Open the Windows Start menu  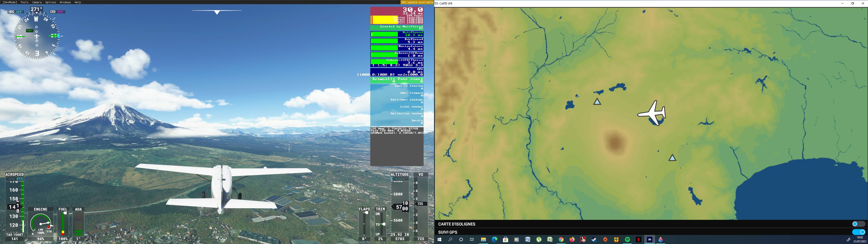tap(439, 240)
